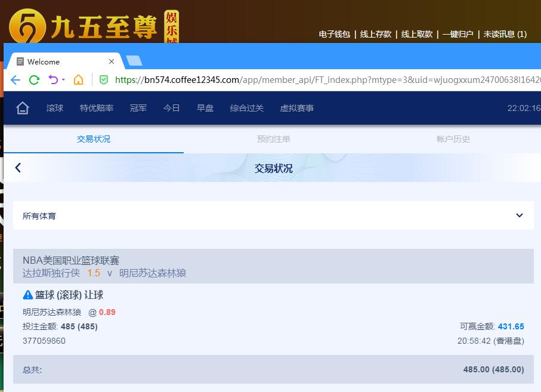
Task: Reload the page with green refresh icon
Action: coord(34,80)
